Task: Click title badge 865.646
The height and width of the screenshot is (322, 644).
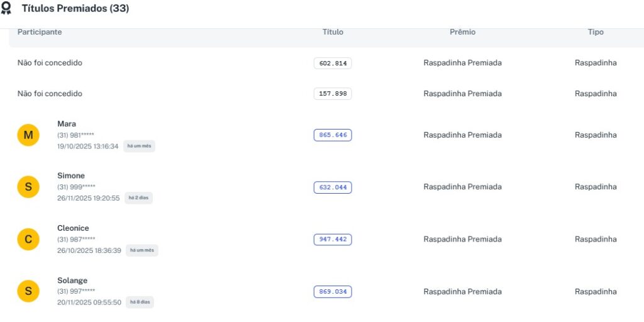Action: [x=333, y=135]
